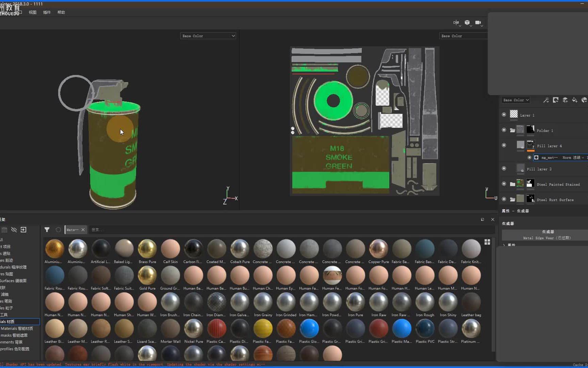This screenshot has height=368, width=588.
Task: Select the Lizard Sca... material
Action: (147, 331)
